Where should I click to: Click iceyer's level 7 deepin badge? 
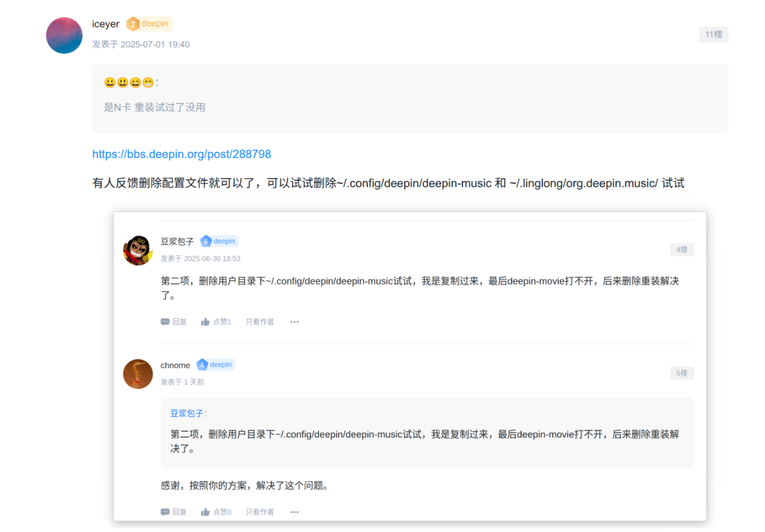[x=149, y=24]
